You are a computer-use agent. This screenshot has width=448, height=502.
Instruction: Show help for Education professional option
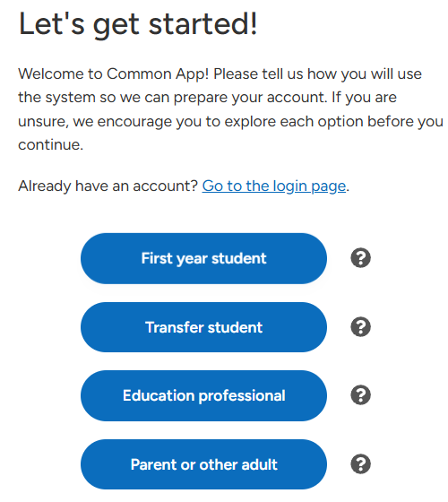[360, 394]
